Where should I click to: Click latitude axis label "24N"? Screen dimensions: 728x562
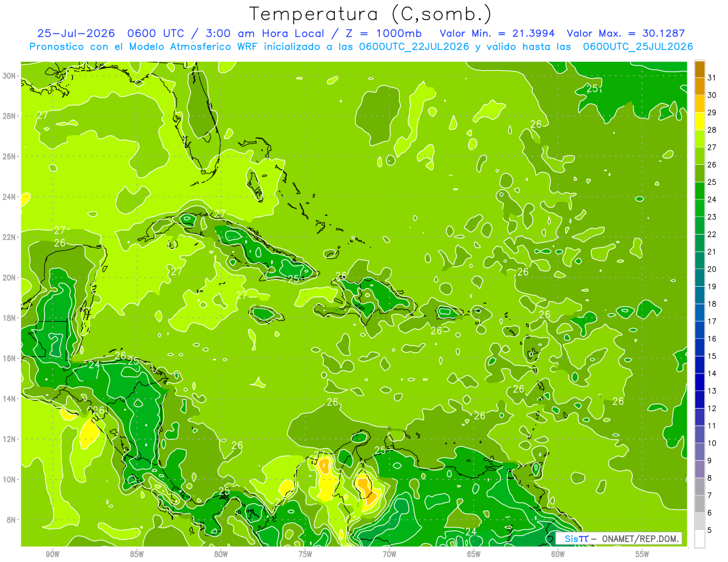[x=9, y=196]
